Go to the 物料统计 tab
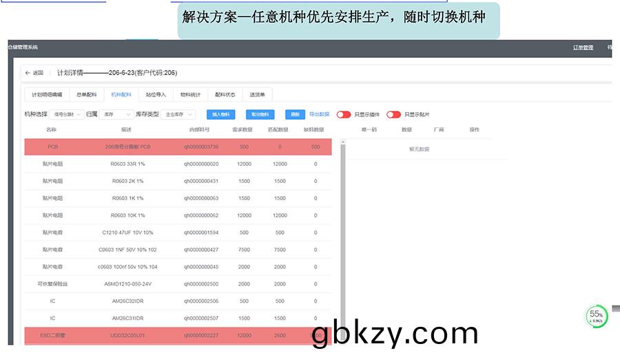The height and width of the screenshot is (364, 620). [191, 95]
